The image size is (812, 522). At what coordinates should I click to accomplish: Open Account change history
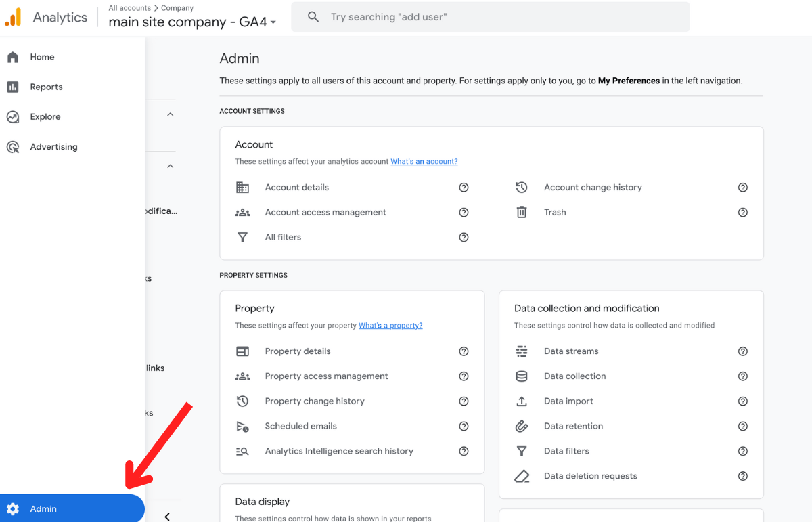pyautogui.click(x=593, y=187)
